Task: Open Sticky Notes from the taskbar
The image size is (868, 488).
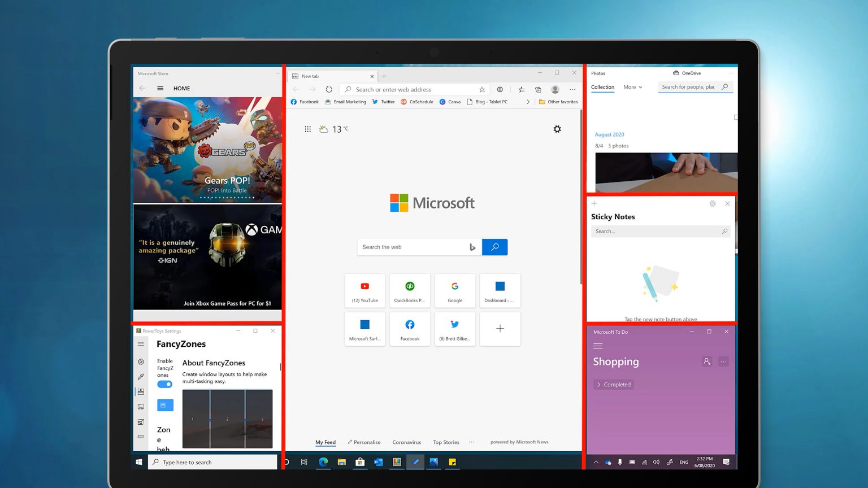Action: point(452,462)
